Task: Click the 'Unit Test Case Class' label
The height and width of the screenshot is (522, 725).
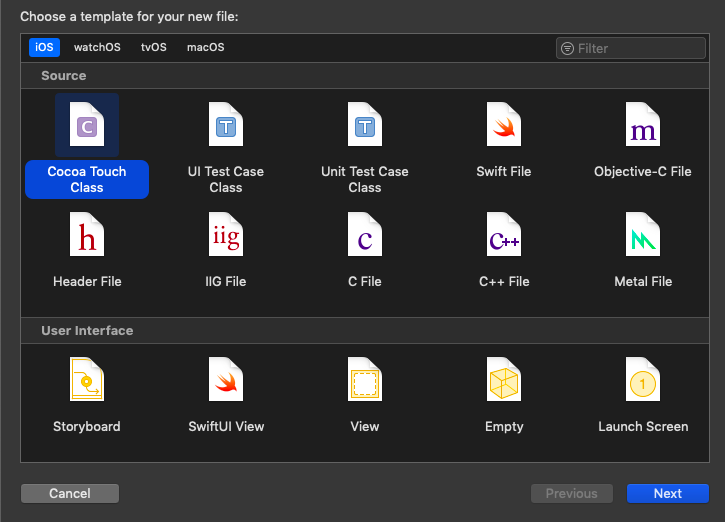Action: click(365, 179)
